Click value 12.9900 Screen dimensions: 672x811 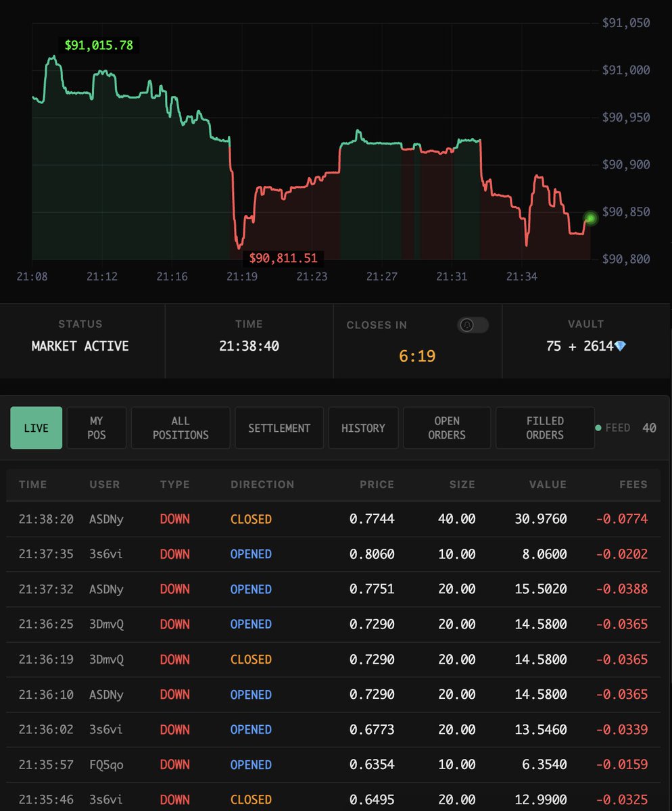(541, 800)
